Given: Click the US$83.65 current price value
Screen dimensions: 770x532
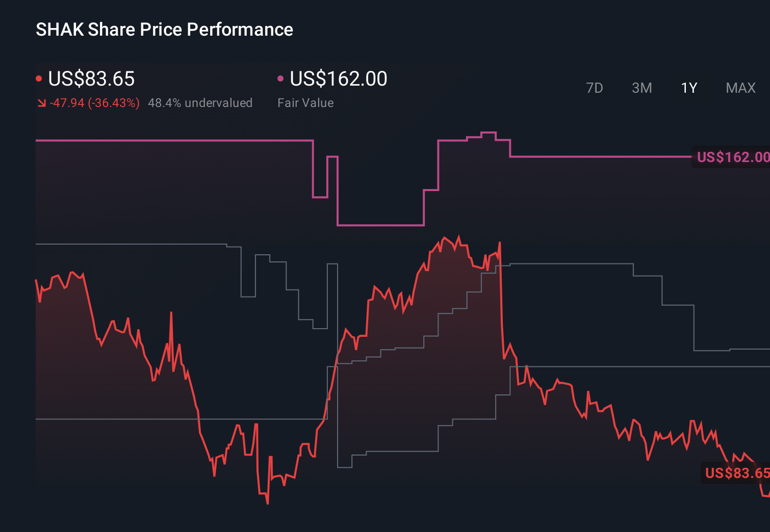Looking at the screenshot, I should coord(91,79).
